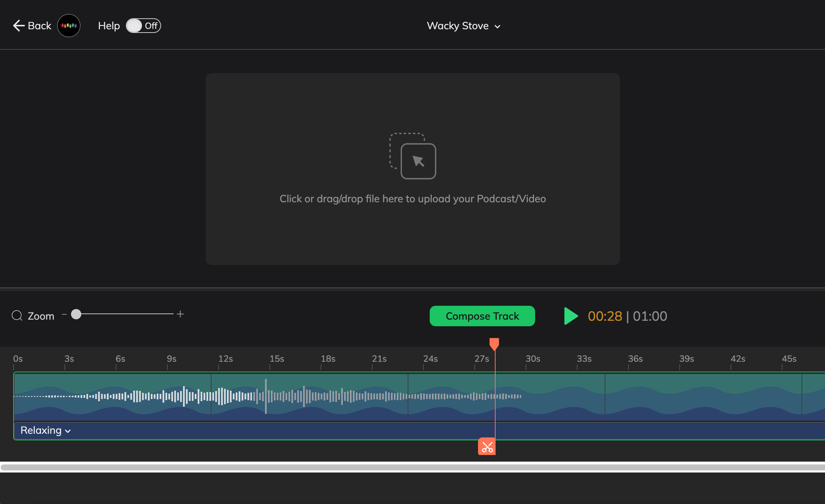Click the chevron next to Wacky Stove
Image resolution: width=825 pixels, height=504 pixels.
point(497,27)
